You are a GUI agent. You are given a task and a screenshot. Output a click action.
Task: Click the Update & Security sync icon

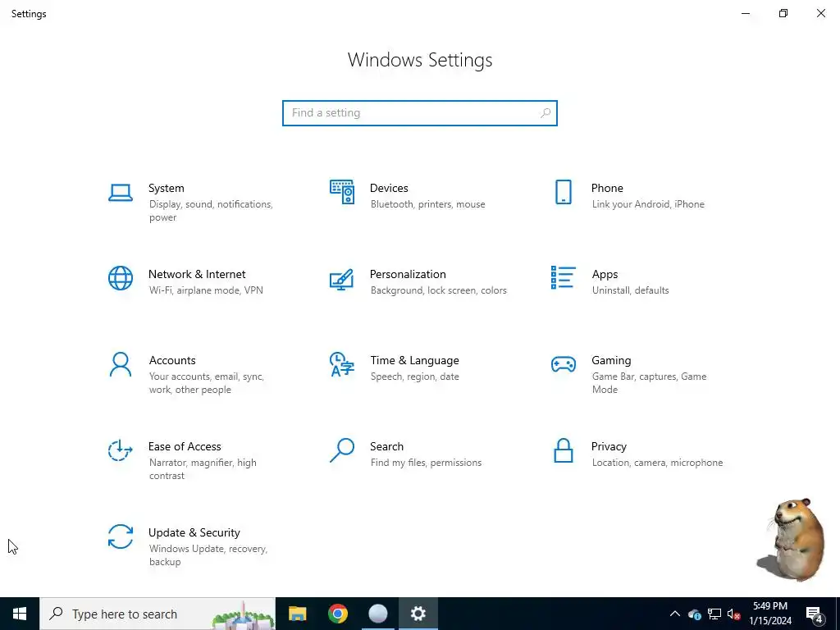click(121, 536)
